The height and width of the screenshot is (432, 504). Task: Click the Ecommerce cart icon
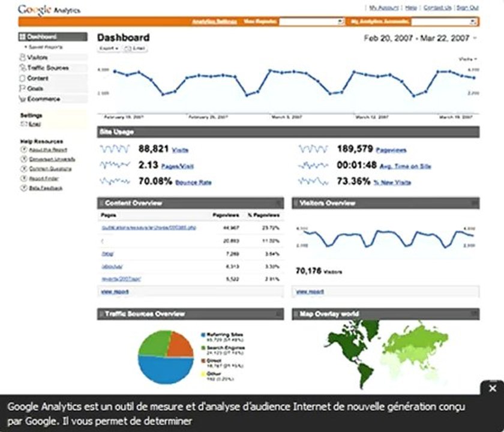(23, 99)
